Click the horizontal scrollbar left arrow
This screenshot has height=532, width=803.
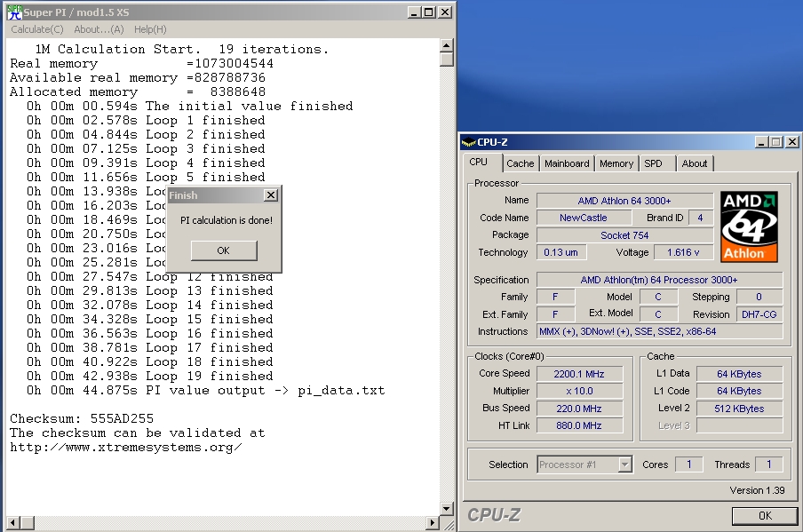[12, 523]
